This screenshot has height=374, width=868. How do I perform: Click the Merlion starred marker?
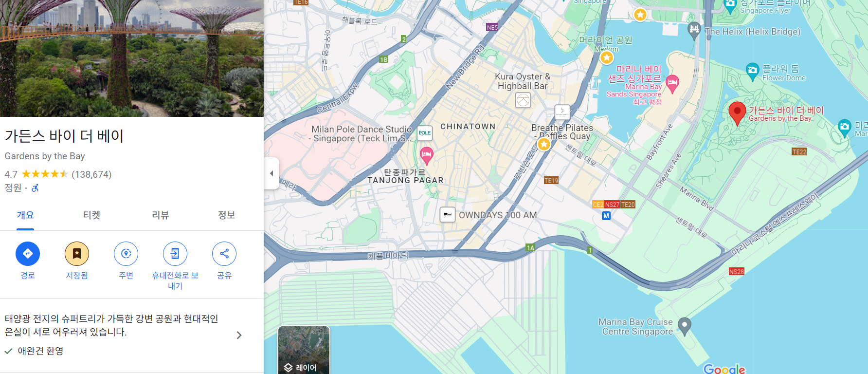(607, 57)
